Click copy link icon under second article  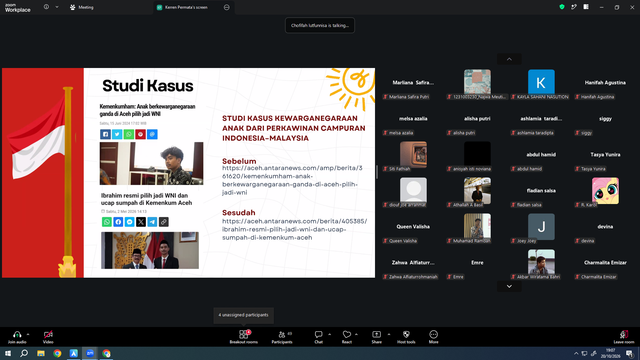(164, 222)
